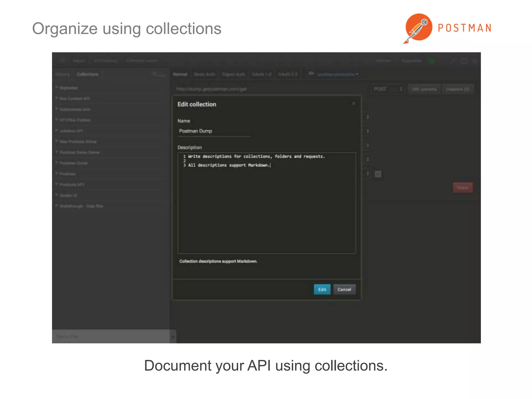Click the collection Name field with Postman Dump
The height and width of the screenshot is (399, 532).
tap(214, 131)
